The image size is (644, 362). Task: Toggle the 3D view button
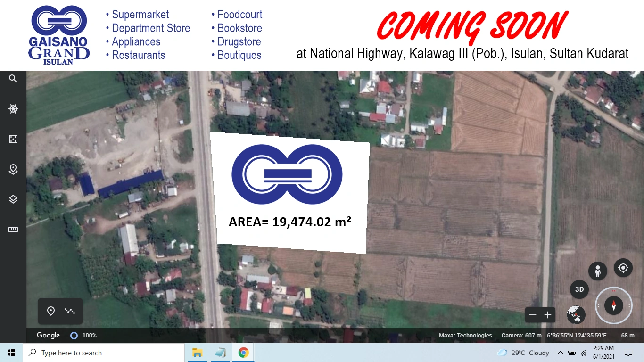coord(579,289)
